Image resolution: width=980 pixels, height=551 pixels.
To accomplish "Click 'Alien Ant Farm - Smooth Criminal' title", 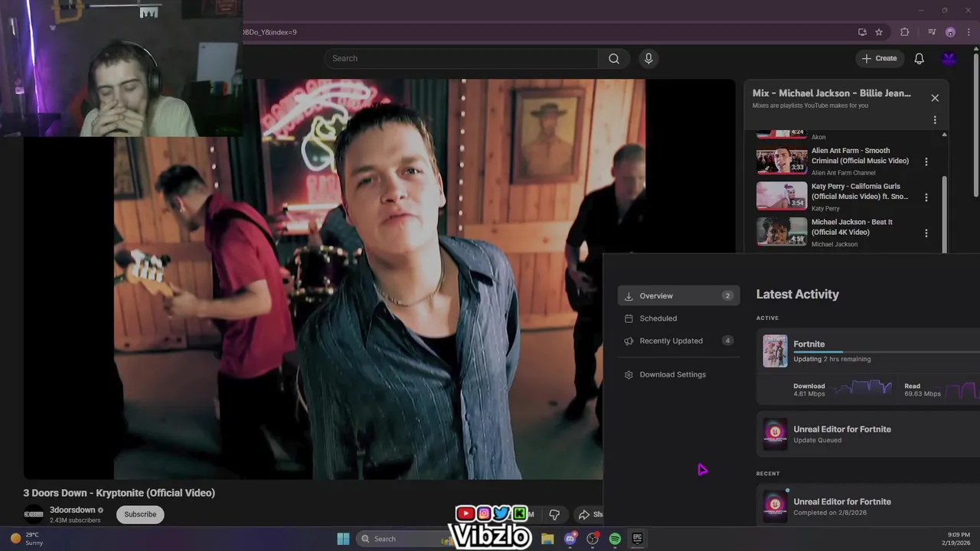I will coord(860,156).
